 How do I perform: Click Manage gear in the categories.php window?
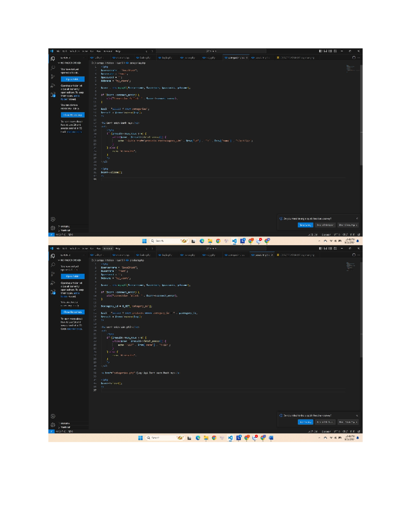click(x=53, y=228)
